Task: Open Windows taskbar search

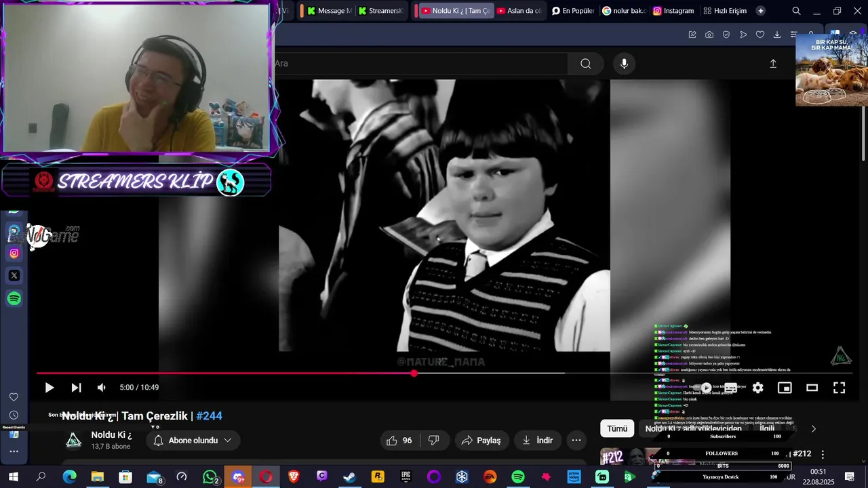Action: point(41,477)
